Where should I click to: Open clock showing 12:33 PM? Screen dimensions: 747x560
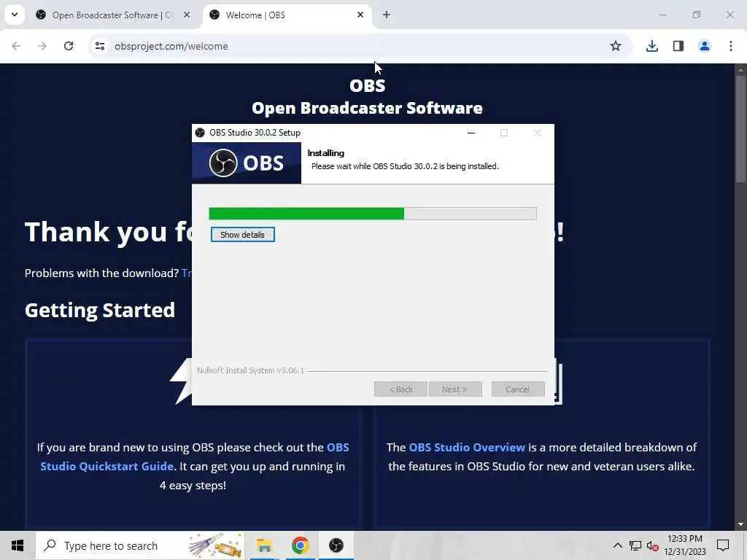coord(685,545)
